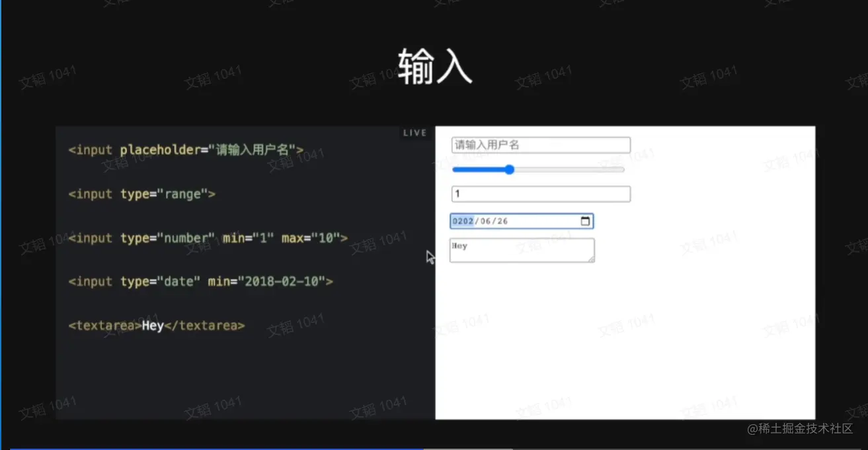The height and width of the screenshot is (450, 868).
Task: Click inside the textarea containing Hey
Action: click(x=522, y=251)
